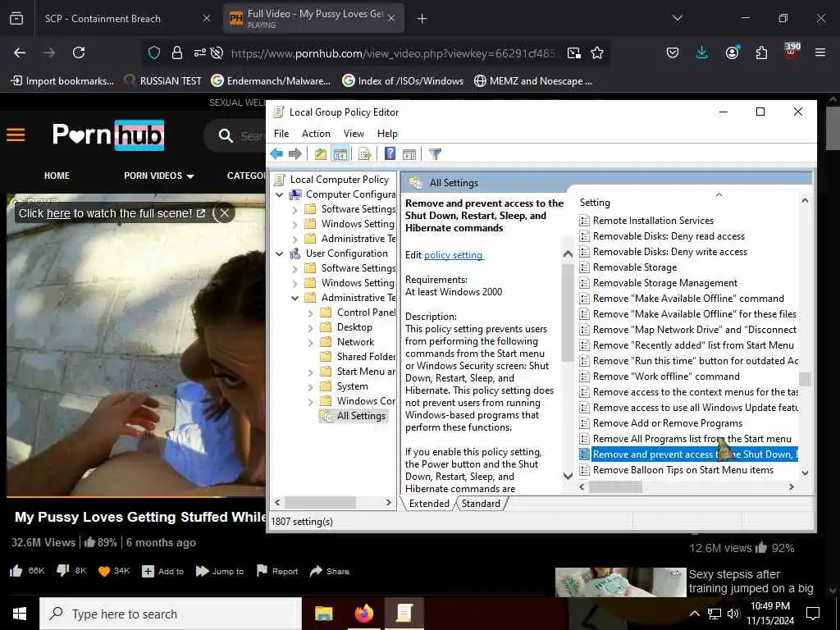Click the Share button below the video

(330, 571)
